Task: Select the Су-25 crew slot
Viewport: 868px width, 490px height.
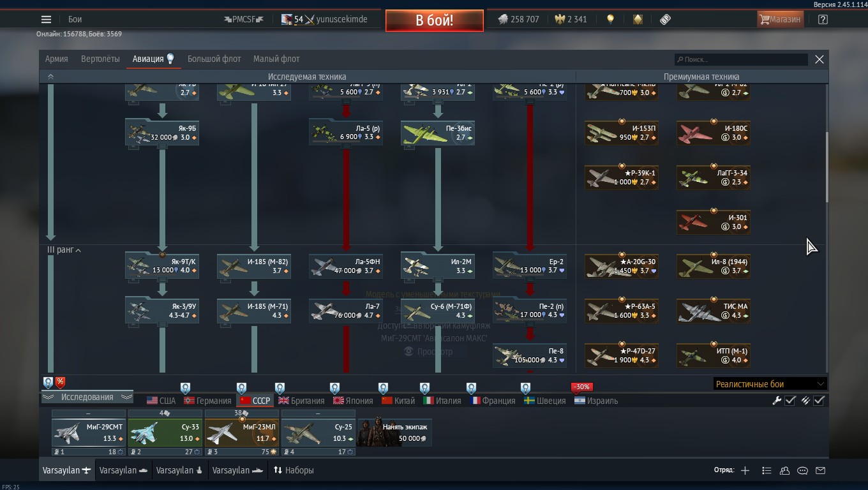Action: pos(318,433)
